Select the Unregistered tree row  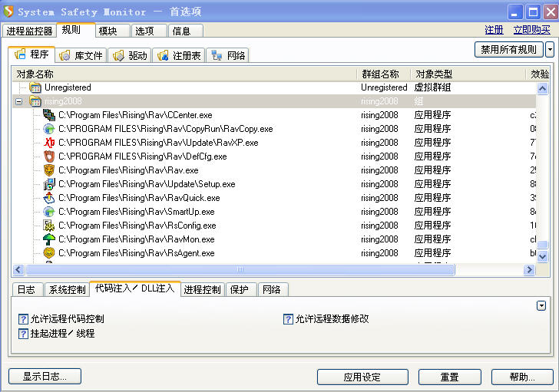pos(274,87)
